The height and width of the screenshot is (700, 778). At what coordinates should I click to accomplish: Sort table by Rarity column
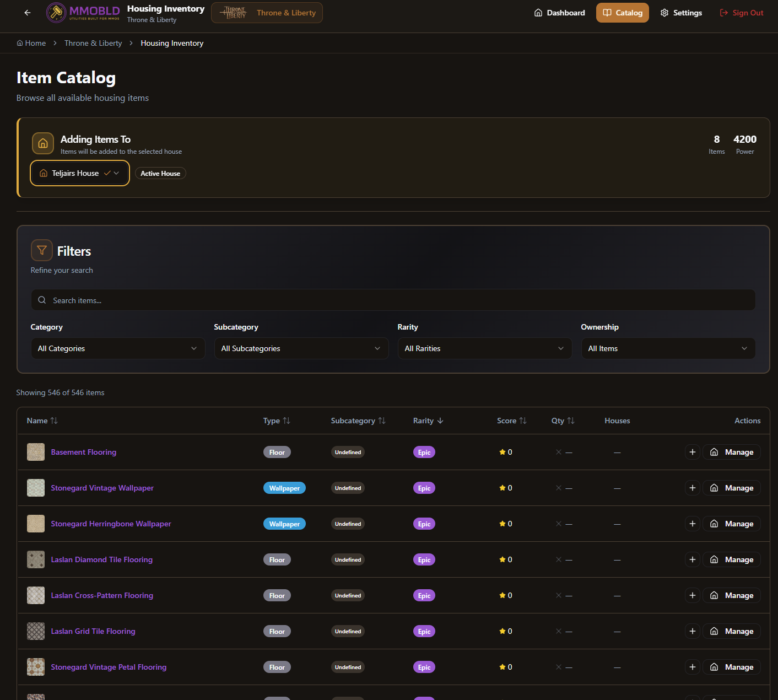[428, 421]
